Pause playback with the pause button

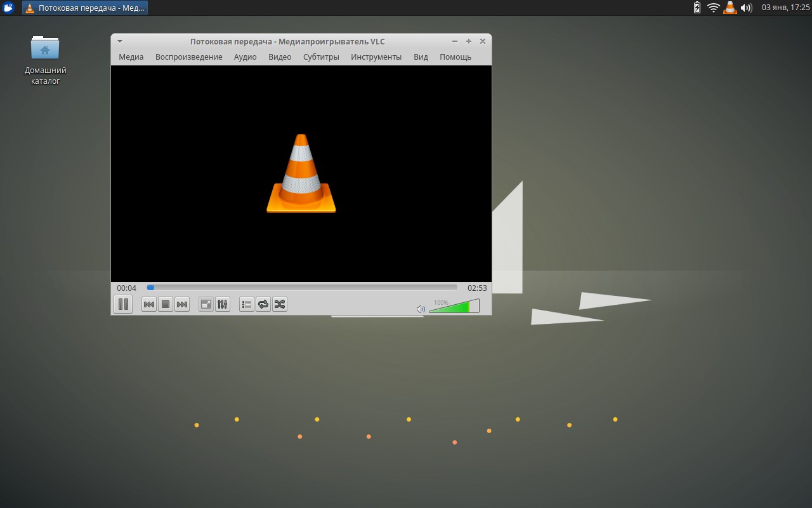123,304
